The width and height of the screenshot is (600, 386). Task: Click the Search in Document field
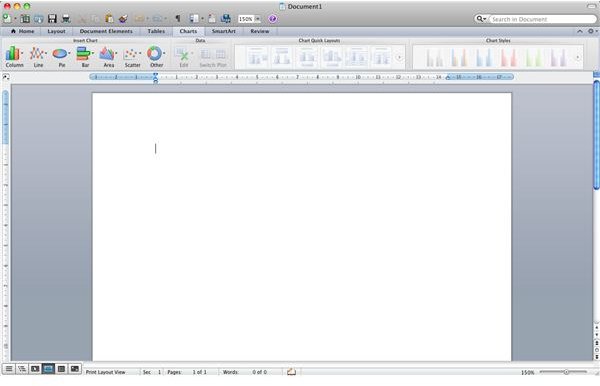tap(542, 19)
